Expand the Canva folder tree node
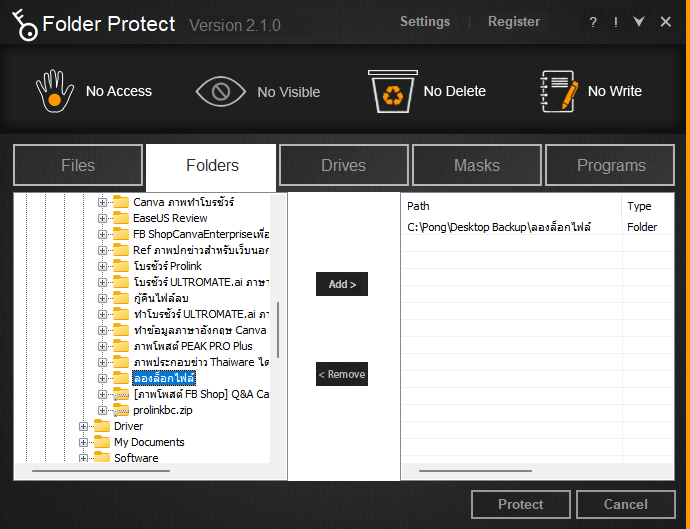The image size is (690, 529). pos(102,202)
